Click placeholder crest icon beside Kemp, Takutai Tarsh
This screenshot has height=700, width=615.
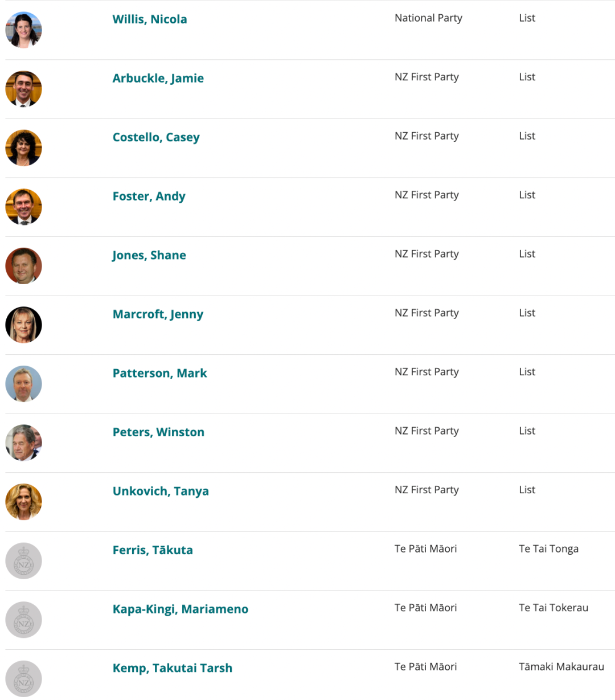23,679
